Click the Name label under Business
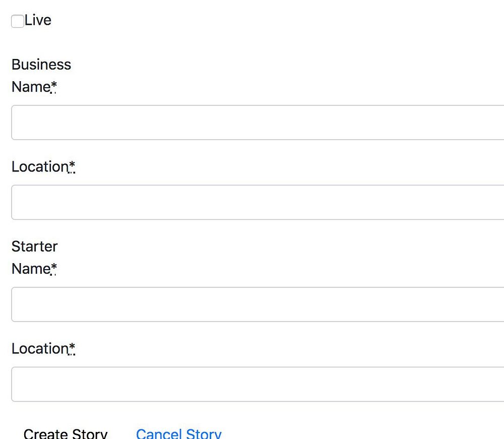Image resolution: width=504 pixels, height=439 pixels. pyautogui.click(x=30, y=87)
